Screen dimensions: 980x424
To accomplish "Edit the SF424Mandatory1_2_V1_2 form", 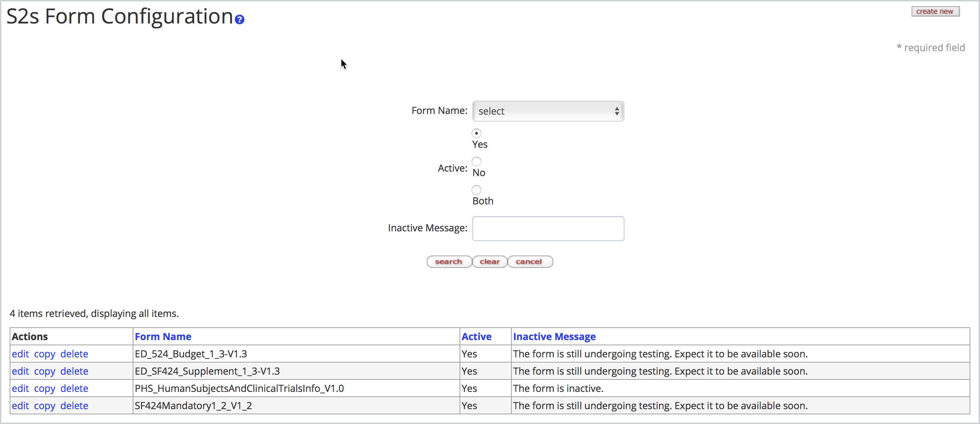I will pos(20,405).
